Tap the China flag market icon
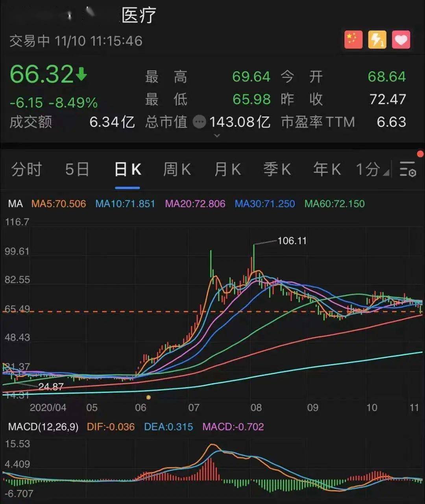Viewport: 425px width, 504px height. click(x=353, y=40)
